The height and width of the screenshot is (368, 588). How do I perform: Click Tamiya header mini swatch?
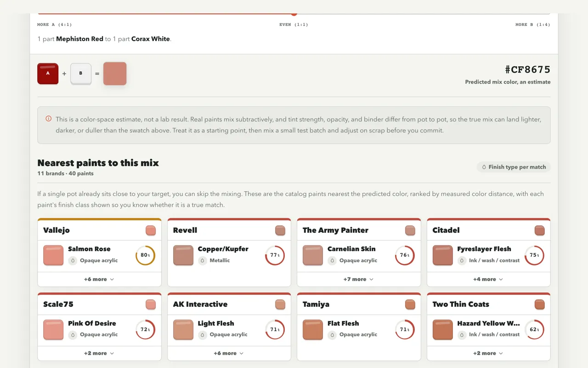point(410,305)
